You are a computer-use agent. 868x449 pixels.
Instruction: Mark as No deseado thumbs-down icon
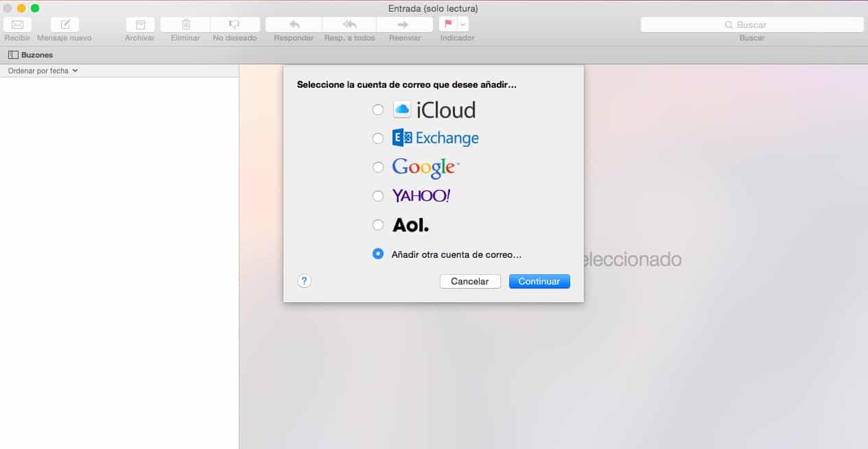click(235, 25)
